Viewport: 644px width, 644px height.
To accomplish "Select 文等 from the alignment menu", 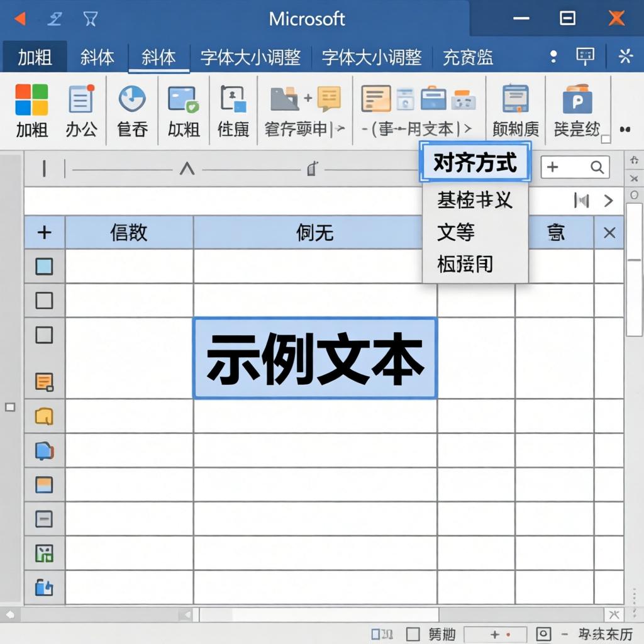I will [x=456, y=232].
